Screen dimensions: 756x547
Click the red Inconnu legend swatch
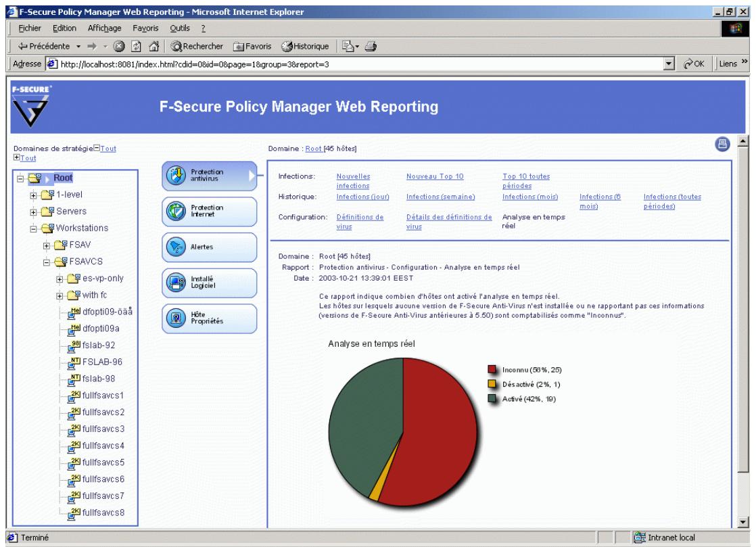tap(492, 369)
